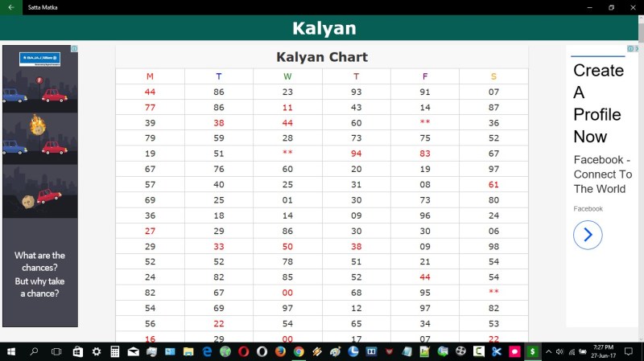
Task: Launch Calculator from the taskbar
Action: [115, 351]
